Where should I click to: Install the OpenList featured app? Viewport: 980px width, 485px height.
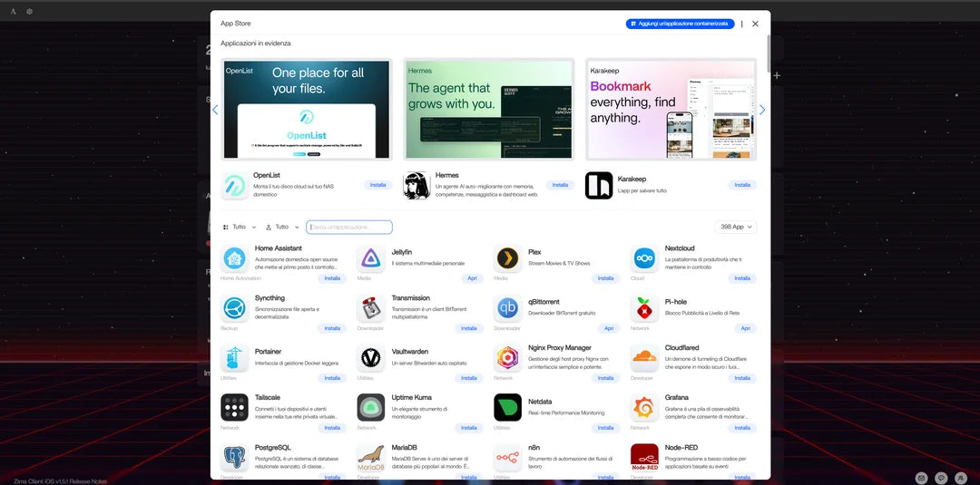coord(377,185)
